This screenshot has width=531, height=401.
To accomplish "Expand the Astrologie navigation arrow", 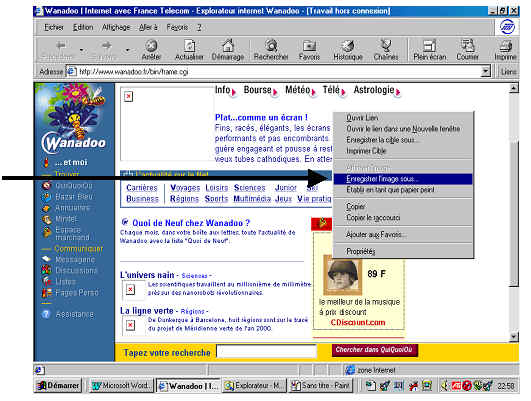I will click(398, 92).
